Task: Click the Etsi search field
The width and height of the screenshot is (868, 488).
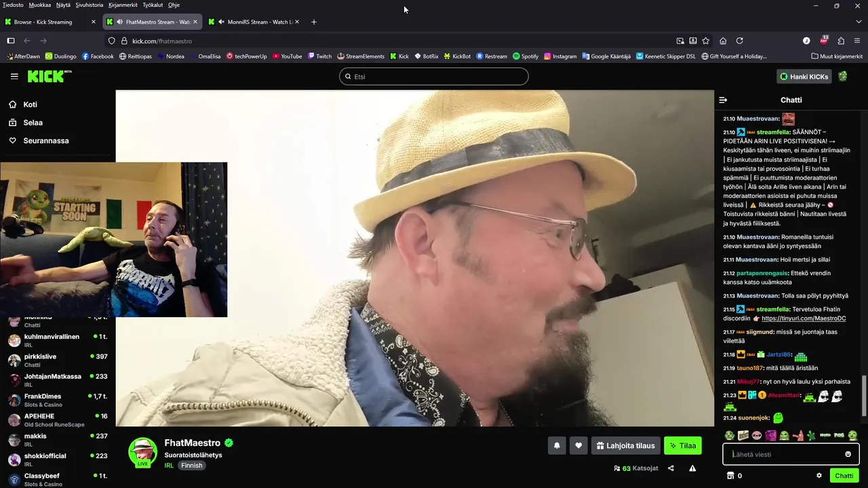Action: pos(434,77)
